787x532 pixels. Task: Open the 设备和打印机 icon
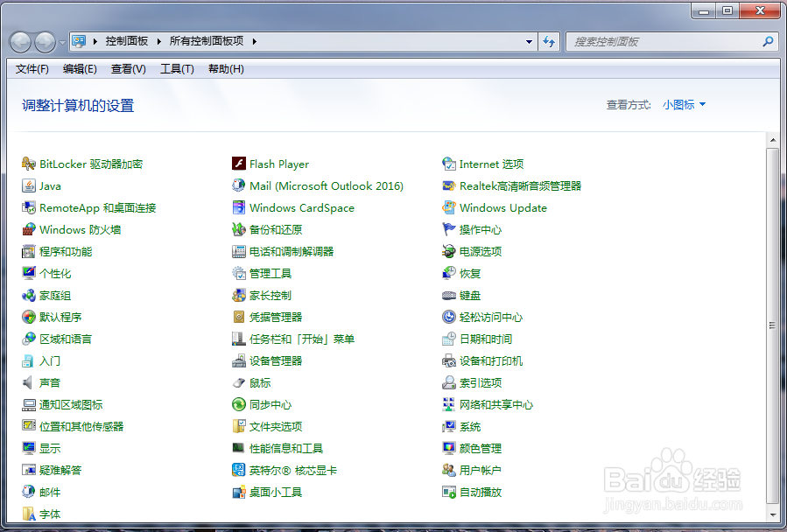(x=448, y=360)
